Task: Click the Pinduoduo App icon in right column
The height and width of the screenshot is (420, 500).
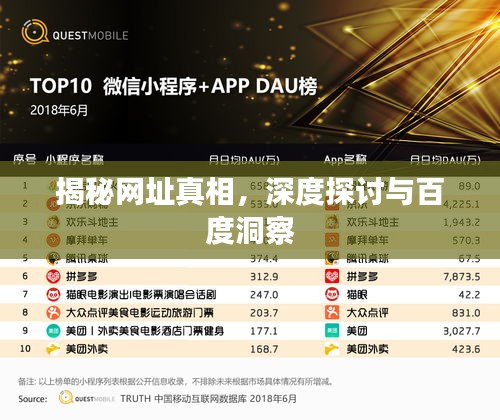Action: [x=332, y=276]
